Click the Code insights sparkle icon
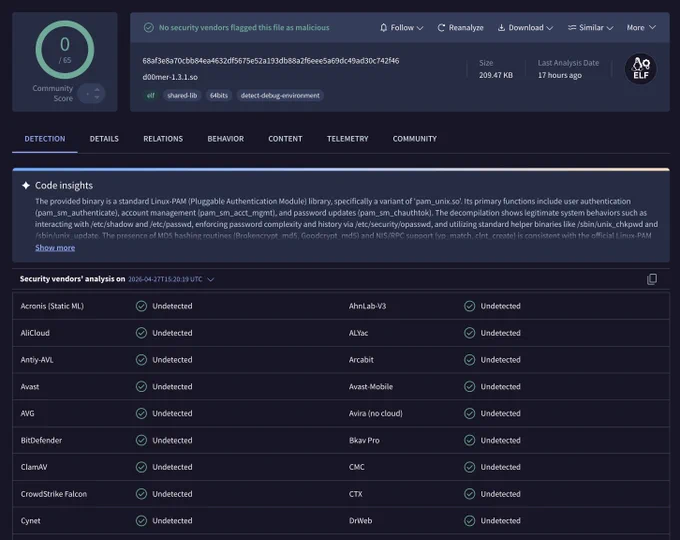Screen dimensions: 680x540 pos(26,186)
